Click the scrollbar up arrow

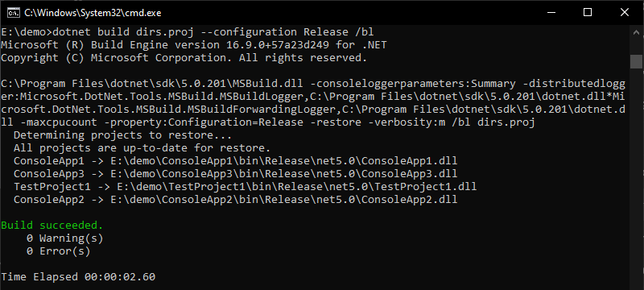click(x=636, y=31)
